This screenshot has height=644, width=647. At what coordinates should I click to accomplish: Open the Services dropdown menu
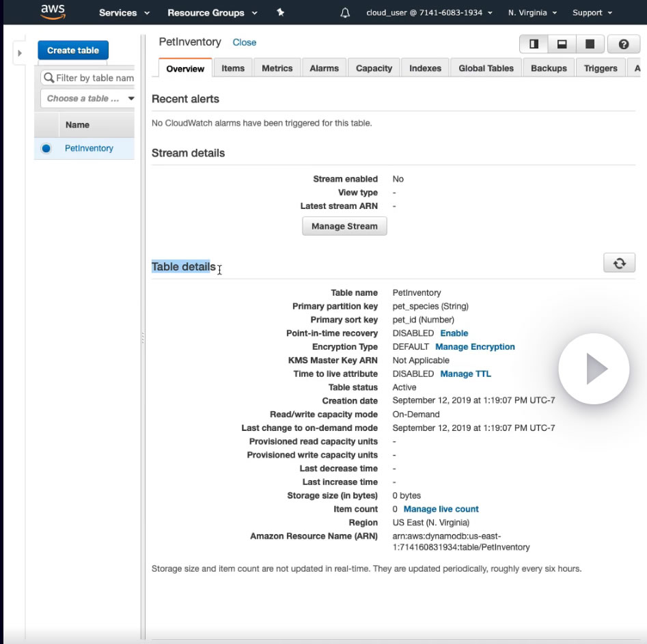(x=124, y=13)
